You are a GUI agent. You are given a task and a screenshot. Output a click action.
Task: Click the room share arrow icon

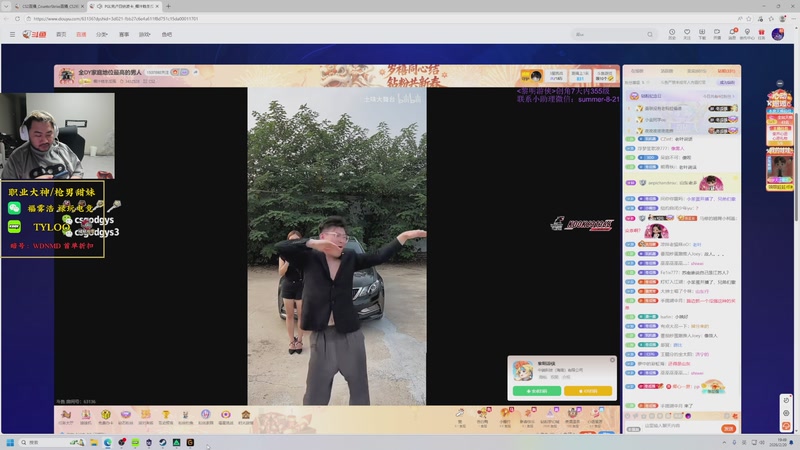pyautogui.click(x=195, y=72)
